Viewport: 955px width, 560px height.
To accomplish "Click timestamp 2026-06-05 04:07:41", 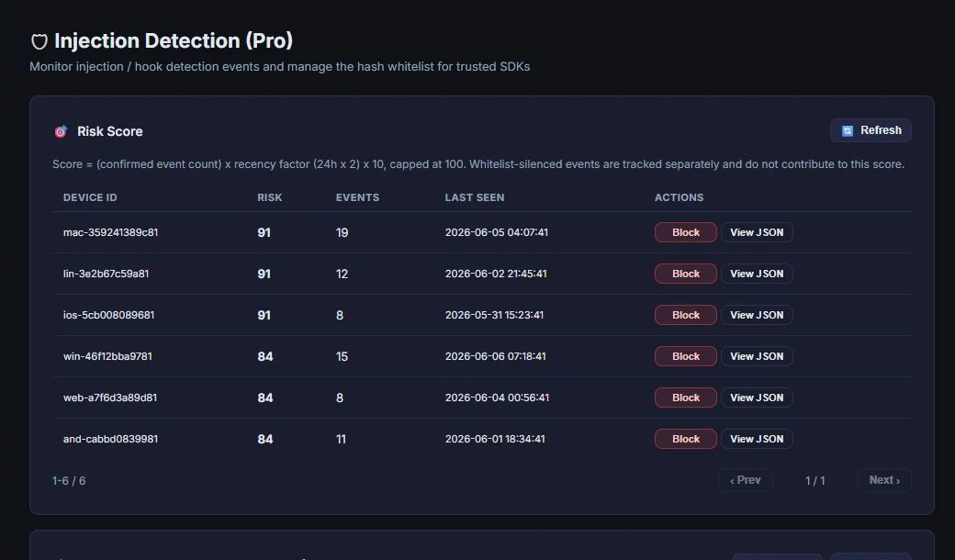I will [497, 232].
